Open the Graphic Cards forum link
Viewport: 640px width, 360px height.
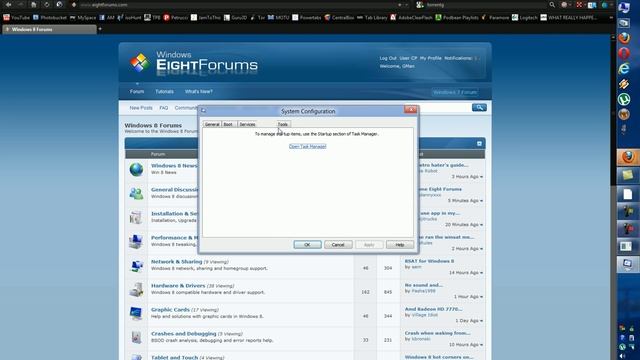pos(170,310)
